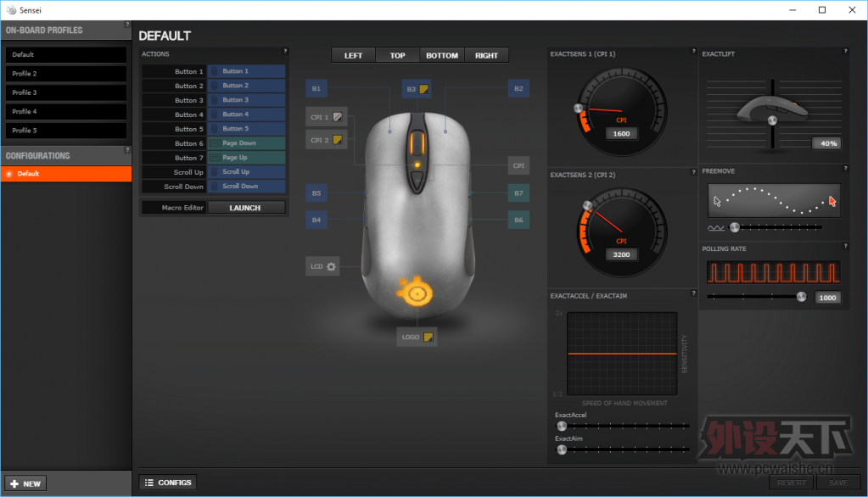Click the ExactAccel slider handle
Image resolution: width=868 pixels, height=497 pixels.
pos(562,426)
